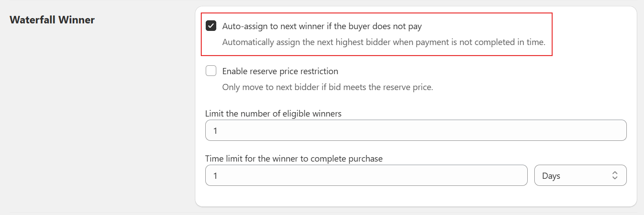The width and height of the screenshot is (644, 215).
Task: Click into the purchase time limit number field
Action: (366, 176)
